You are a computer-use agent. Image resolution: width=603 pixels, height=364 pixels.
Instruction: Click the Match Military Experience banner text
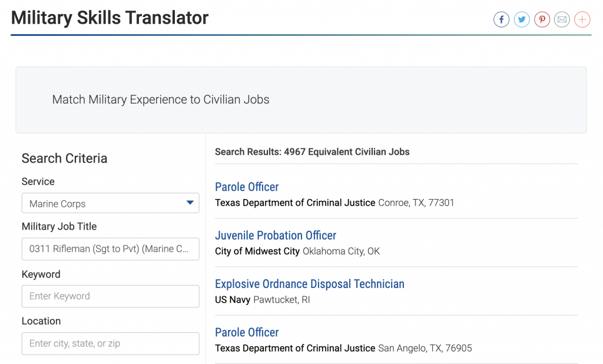coord(161,100)
